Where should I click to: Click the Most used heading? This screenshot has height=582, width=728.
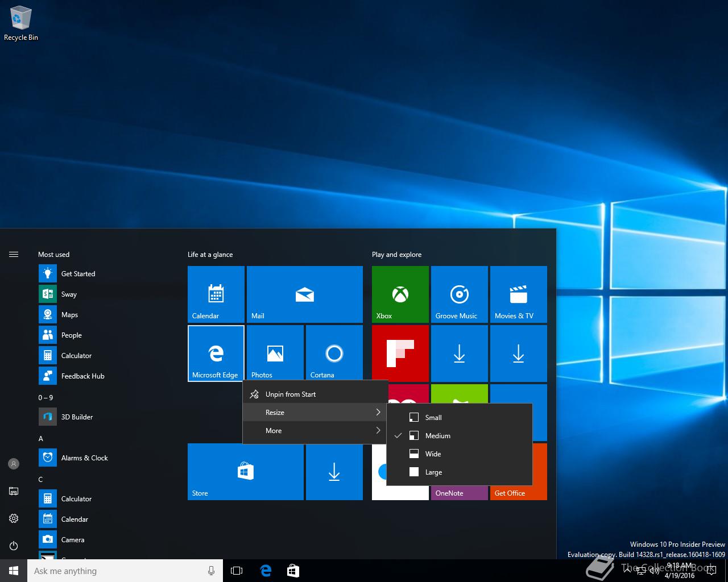click(x=53, y=254)
